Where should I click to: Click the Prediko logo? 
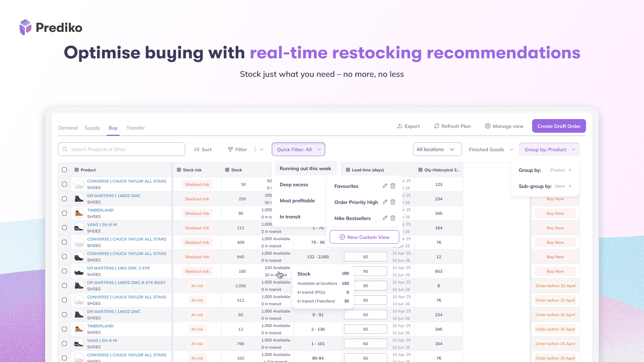click(x=51, y=27)
